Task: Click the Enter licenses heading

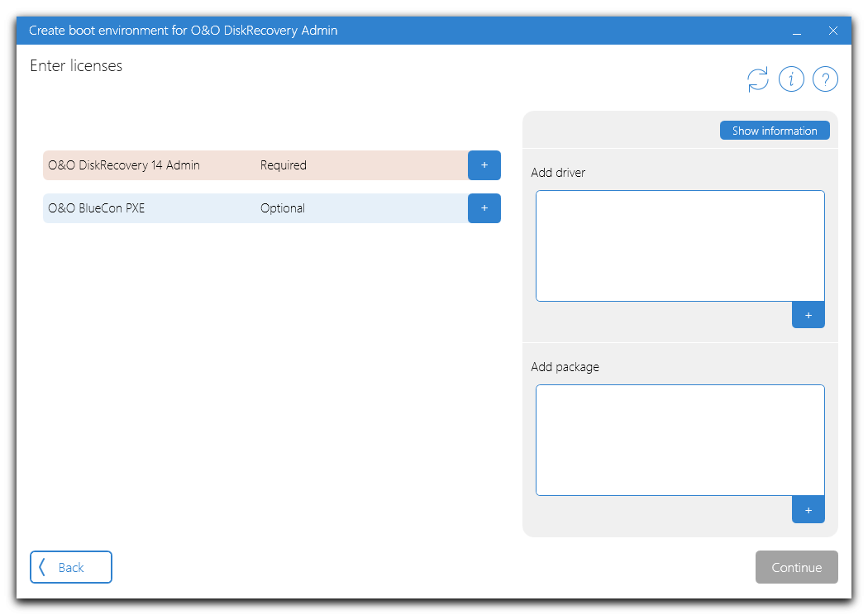Action: pyautogui.click(x=76, y=66)
